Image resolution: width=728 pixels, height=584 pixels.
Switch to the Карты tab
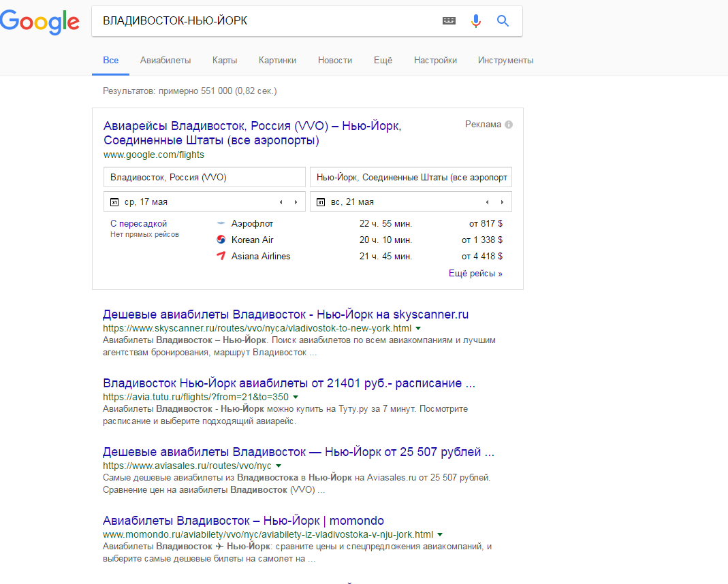(x=225, y=61)
